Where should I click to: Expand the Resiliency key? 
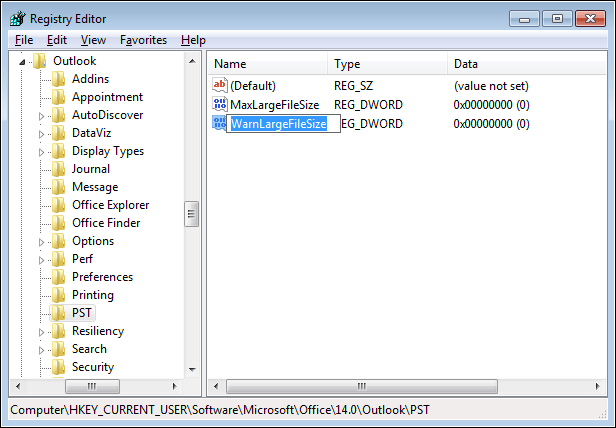click(41, 332)
